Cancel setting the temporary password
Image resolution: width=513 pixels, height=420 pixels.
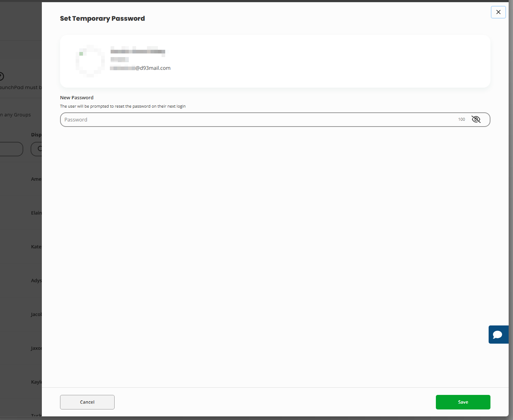[87, 402]
